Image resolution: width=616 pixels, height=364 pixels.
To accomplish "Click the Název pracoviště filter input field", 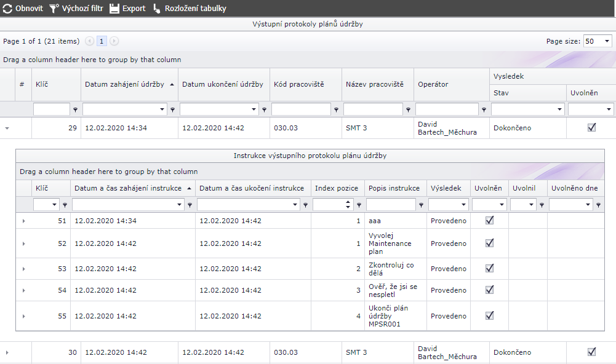I will pyautogui.click(x=374, y=109).
